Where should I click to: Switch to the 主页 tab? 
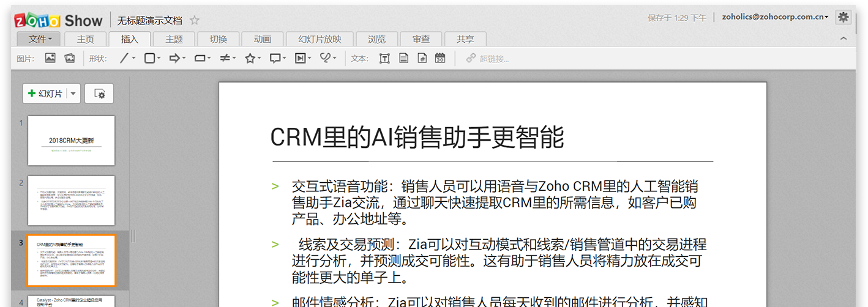(86, 39)
